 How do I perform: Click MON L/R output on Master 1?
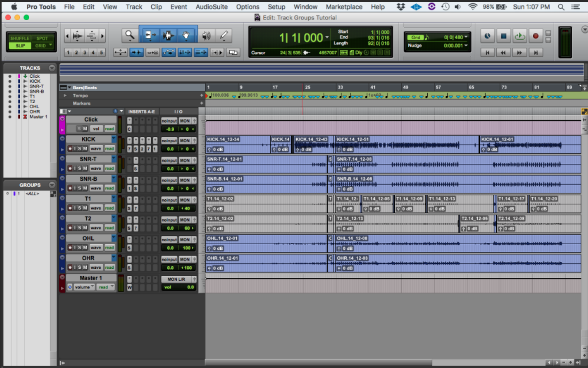(177, 279)
